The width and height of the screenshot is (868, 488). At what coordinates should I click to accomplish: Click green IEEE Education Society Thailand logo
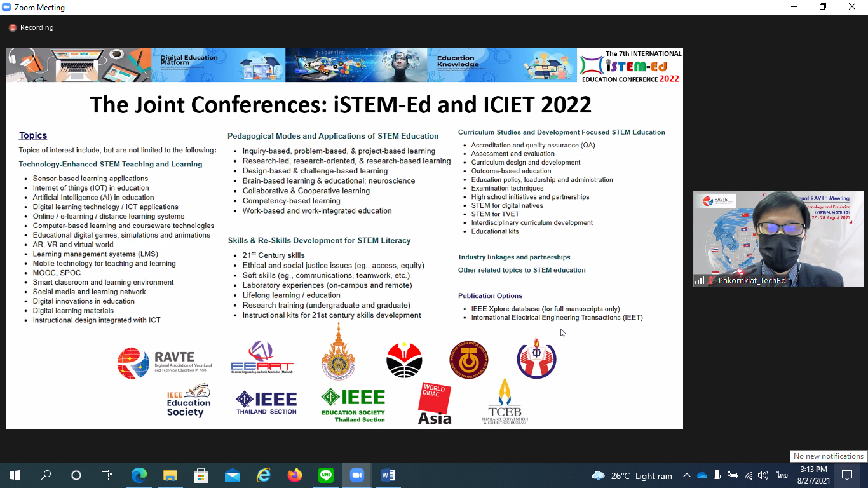coord(353,405)
